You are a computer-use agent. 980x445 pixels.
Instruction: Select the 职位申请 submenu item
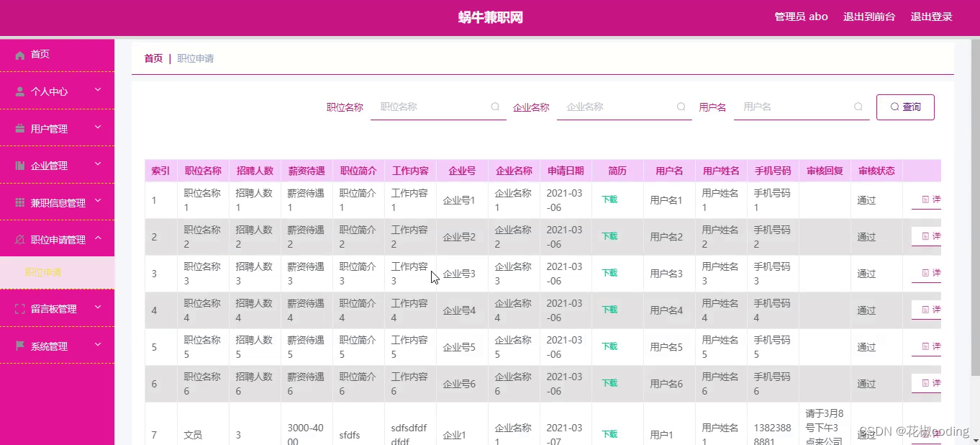pos(57,273)
